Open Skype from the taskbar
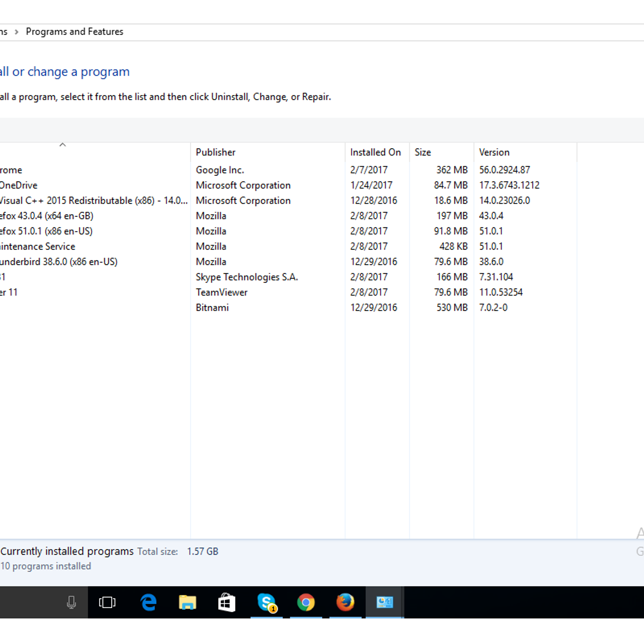This screenshot has width=644, height=644. pos(266,602)
